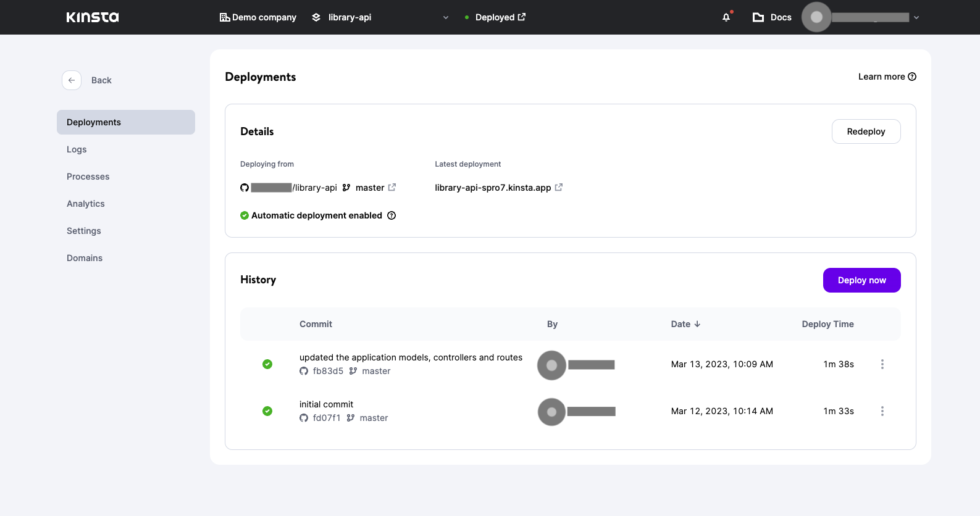Click the GitHub icon beside /library-api repository
The width and height of the screenshot is (980, 516).
coord(245,188)
